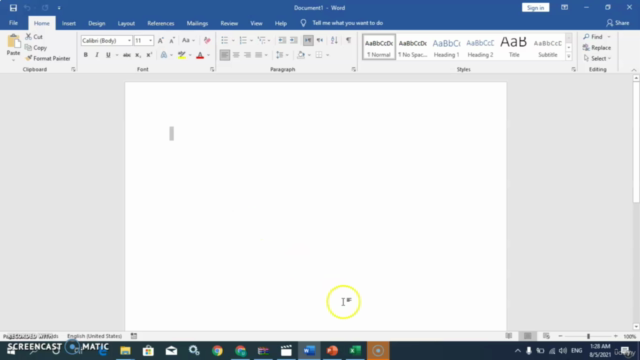Toggle Print Layout view in status bar

coord(527,336)
